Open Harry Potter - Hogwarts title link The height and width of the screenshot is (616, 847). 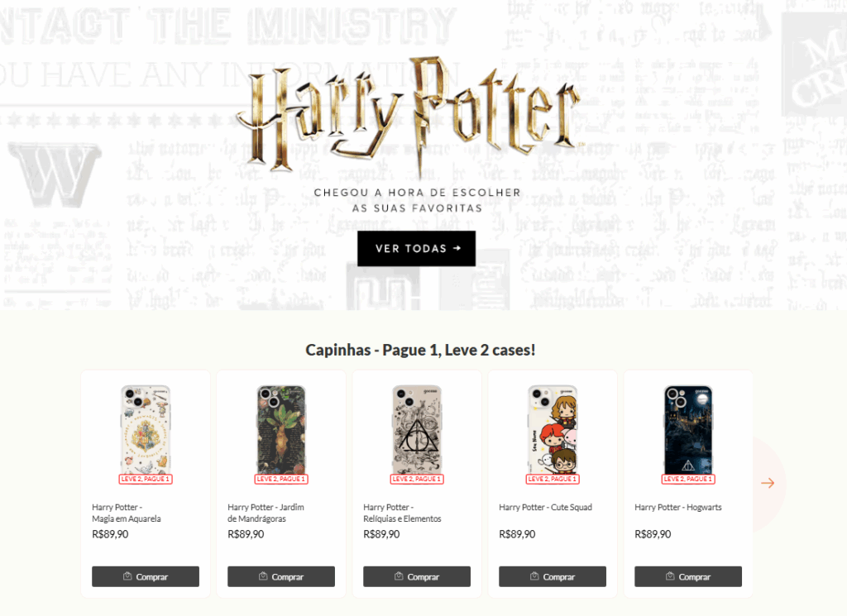tap(678, 508)
